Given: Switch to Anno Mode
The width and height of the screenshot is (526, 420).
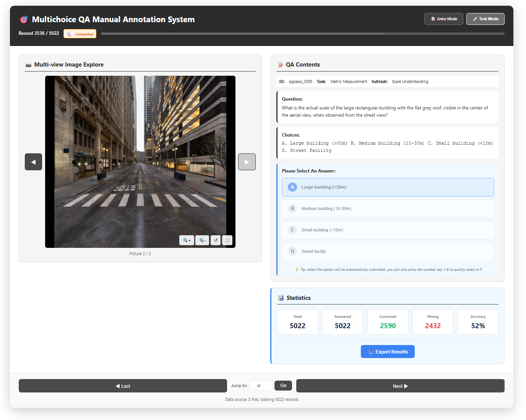Looking at the screenshot, I should pos(443,19).
